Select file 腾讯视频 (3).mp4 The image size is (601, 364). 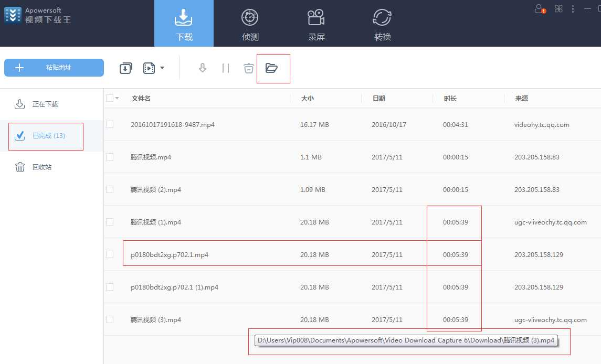tap(155, 319)
